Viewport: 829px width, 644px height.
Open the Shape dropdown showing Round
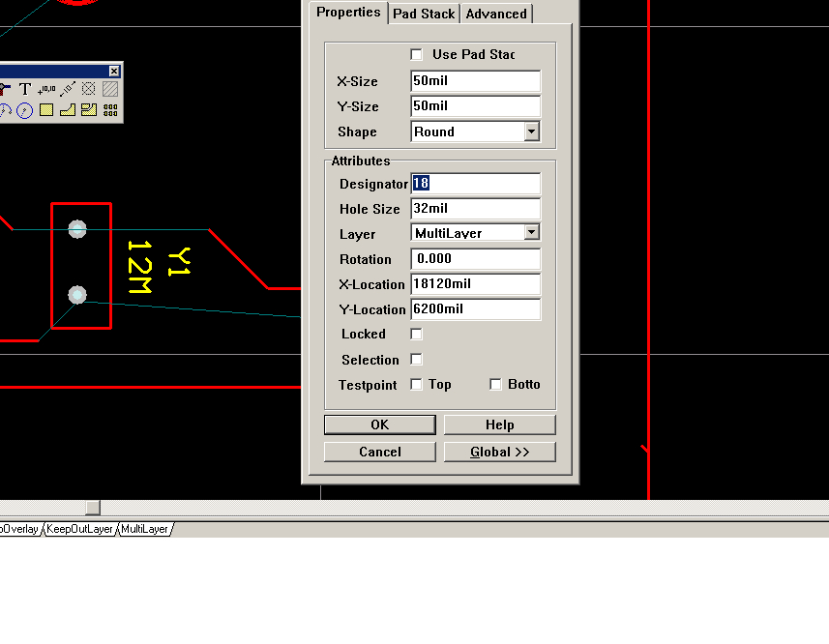[x=532, y=132]
